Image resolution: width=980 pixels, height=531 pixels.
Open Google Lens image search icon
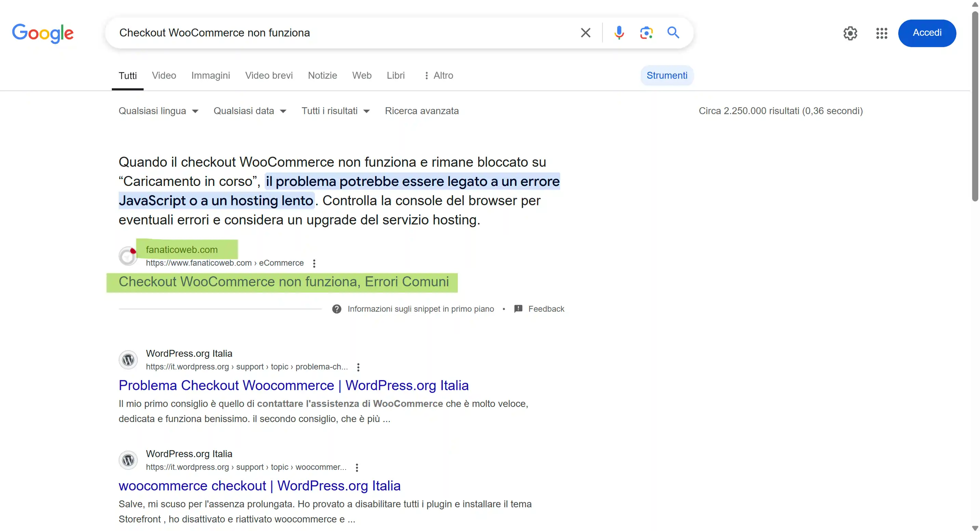(646, 33)
